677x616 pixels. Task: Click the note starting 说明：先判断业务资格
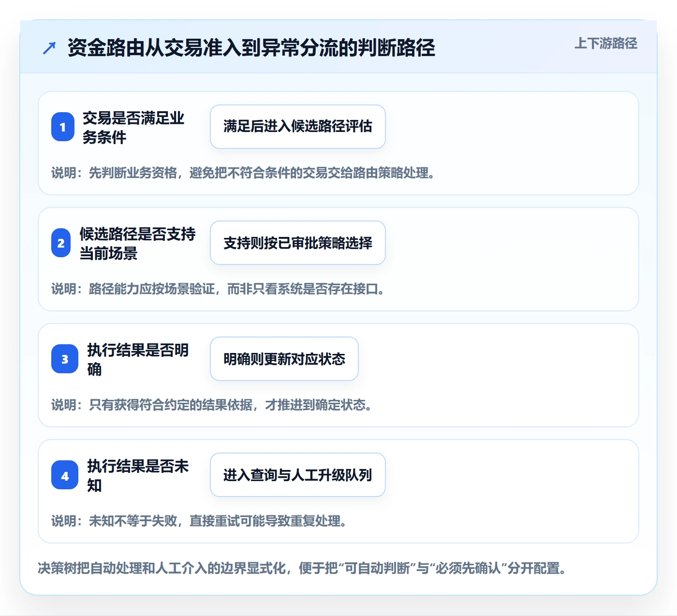(x=243, y=173)
